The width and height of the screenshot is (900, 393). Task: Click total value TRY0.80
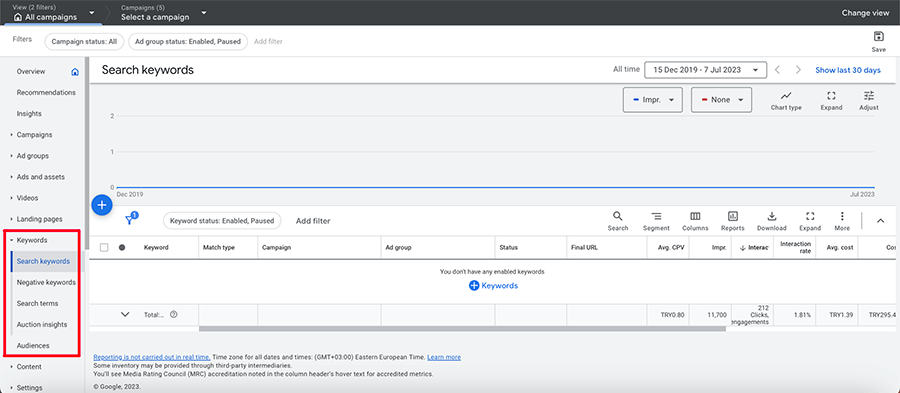point(672,314)
